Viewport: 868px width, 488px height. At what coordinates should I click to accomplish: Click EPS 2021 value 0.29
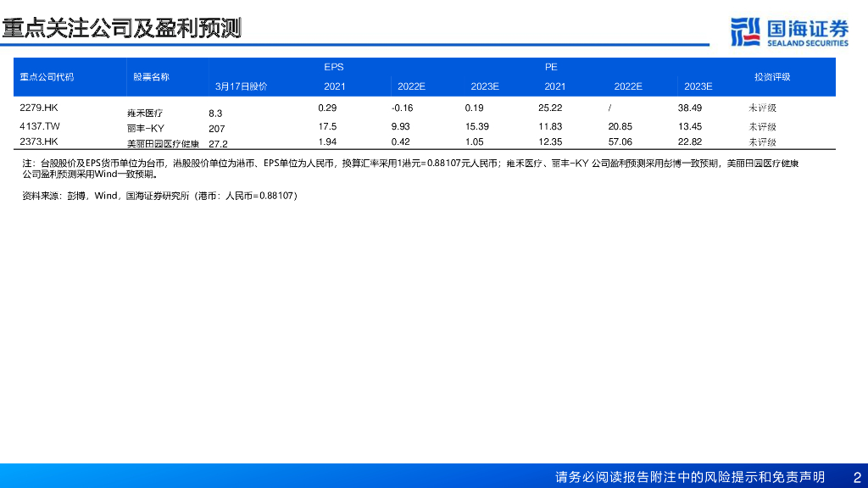click(x=327, y=108)
